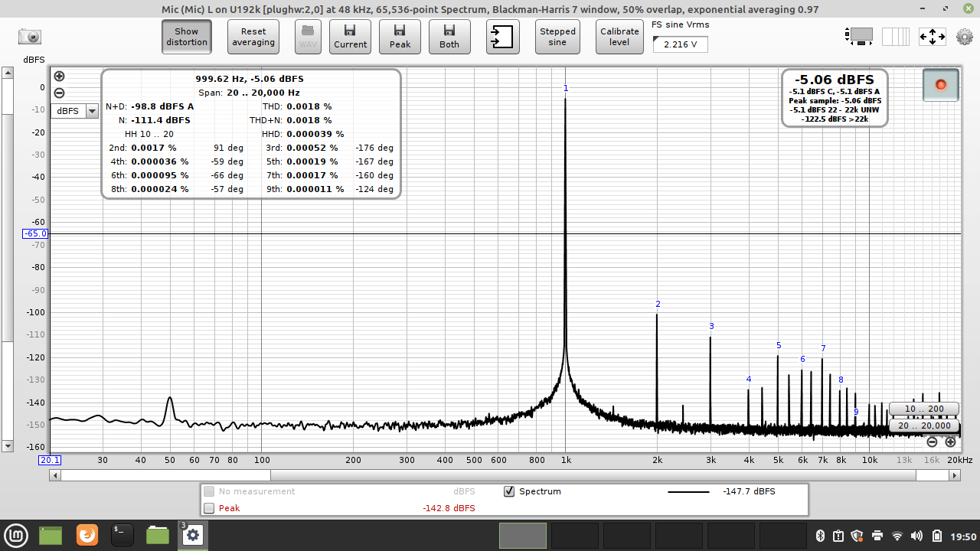Click the battery tray icon
This screenshot has width=980, height=551.
936,536
